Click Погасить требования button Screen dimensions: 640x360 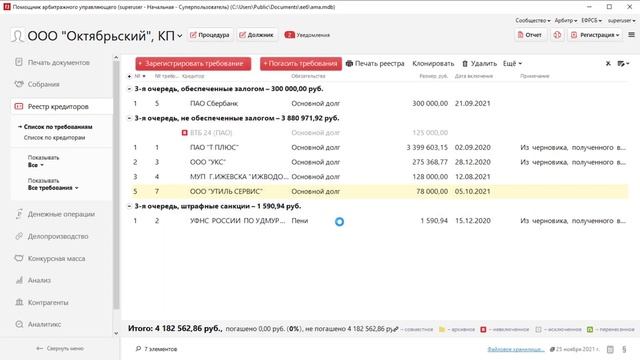tap(301, 64)
